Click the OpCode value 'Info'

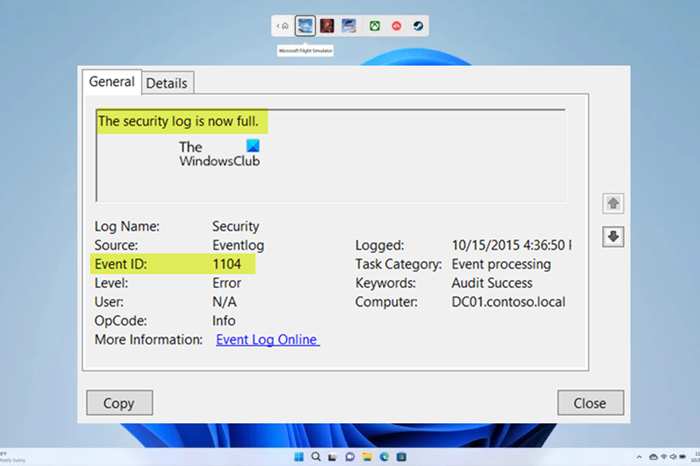pyautogui.click(x=224, y=320)
